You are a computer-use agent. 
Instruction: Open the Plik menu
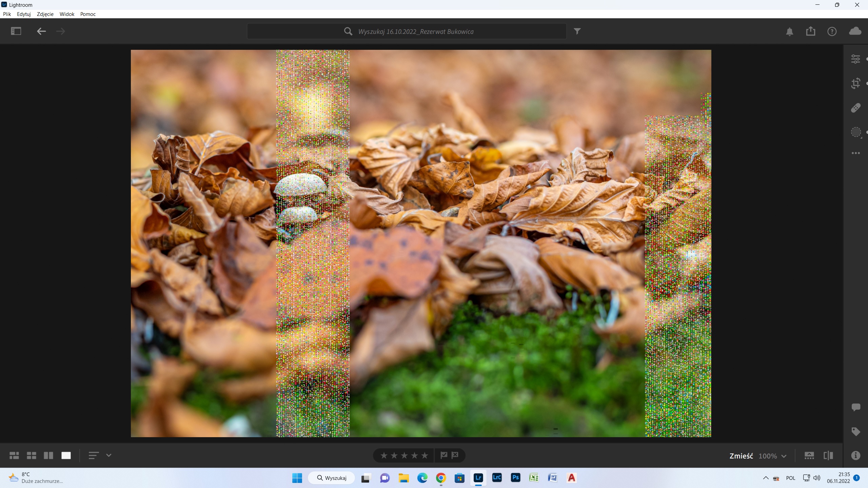point(7,14)
